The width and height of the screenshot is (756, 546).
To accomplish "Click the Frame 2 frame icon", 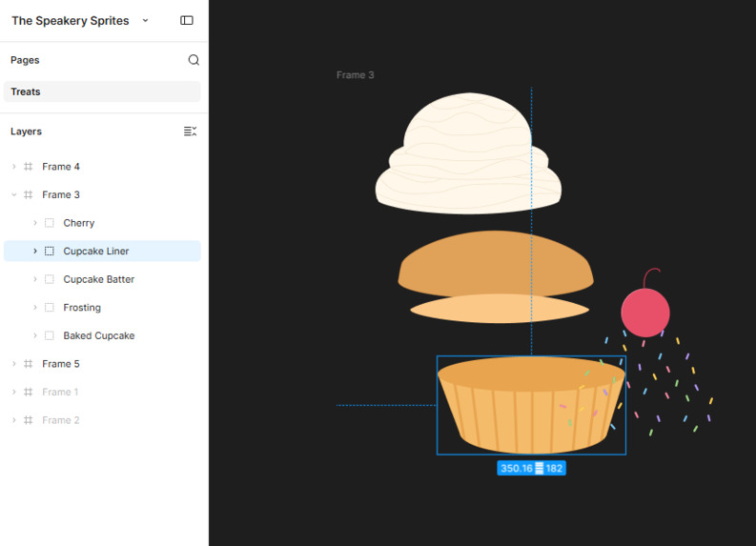I will point(29,420).
